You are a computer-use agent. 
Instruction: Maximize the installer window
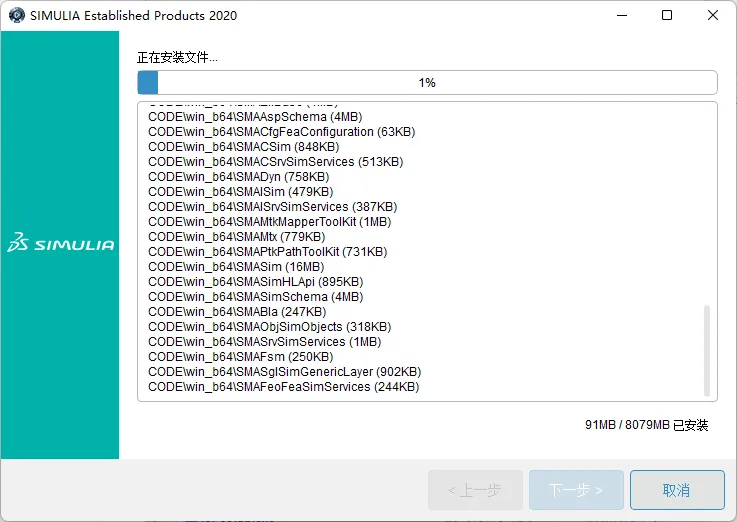666,16
